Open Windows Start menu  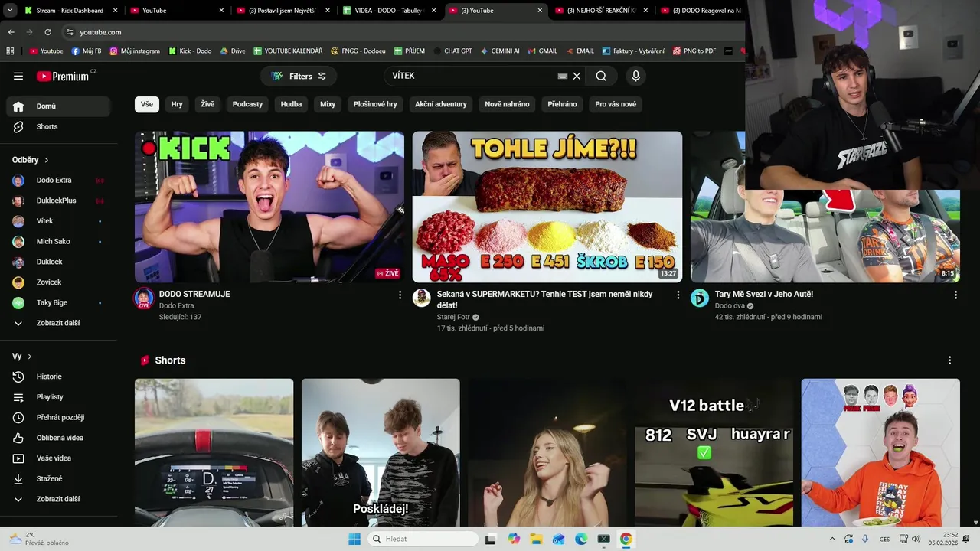point(354,539)
